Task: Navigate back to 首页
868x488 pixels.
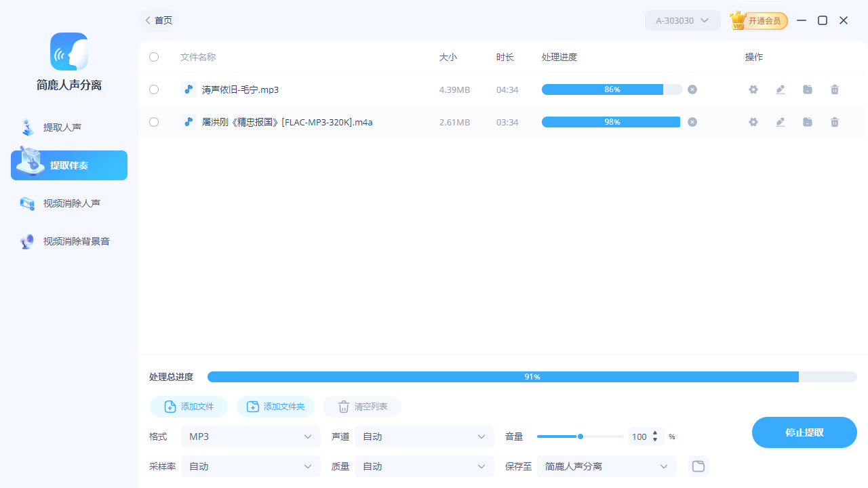Action: click(158, 20)
